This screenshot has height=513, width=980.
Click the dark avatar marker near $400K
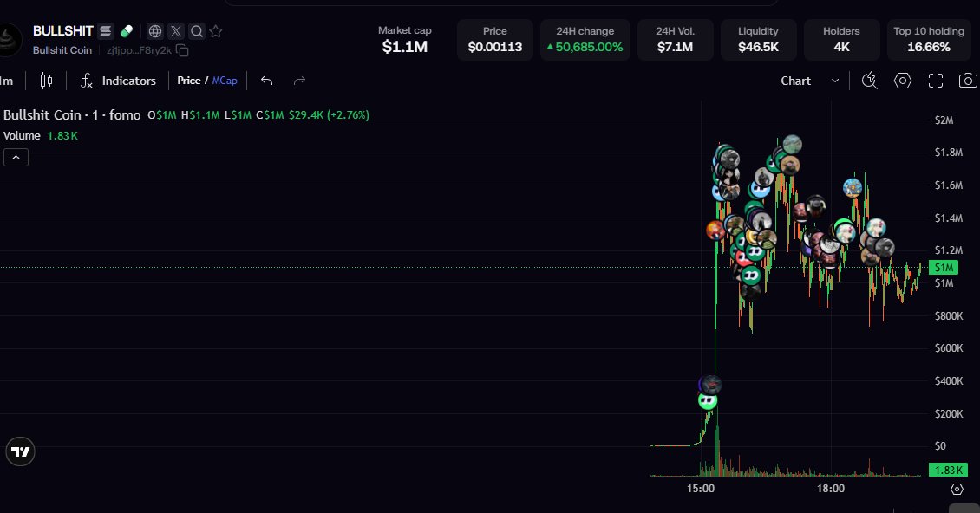coord(710,384)
